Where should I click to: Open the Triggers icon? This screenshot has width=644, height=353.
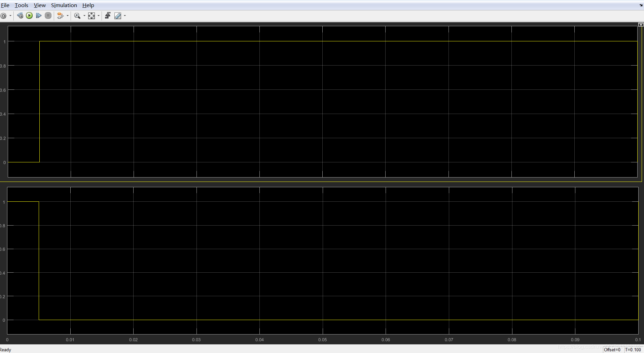[108, 15]
